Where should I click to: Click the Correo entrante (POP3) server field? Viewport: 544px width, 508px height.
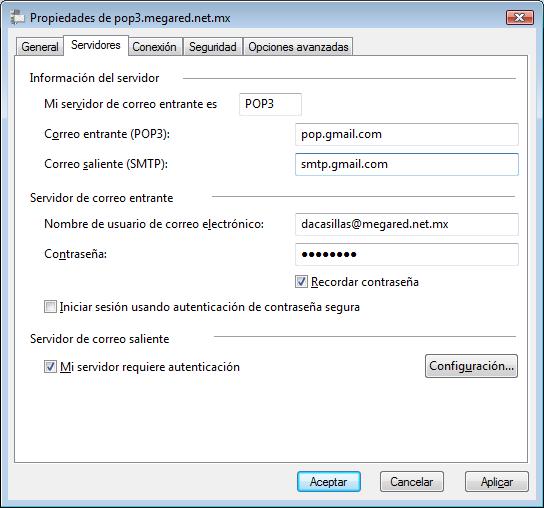407,134
